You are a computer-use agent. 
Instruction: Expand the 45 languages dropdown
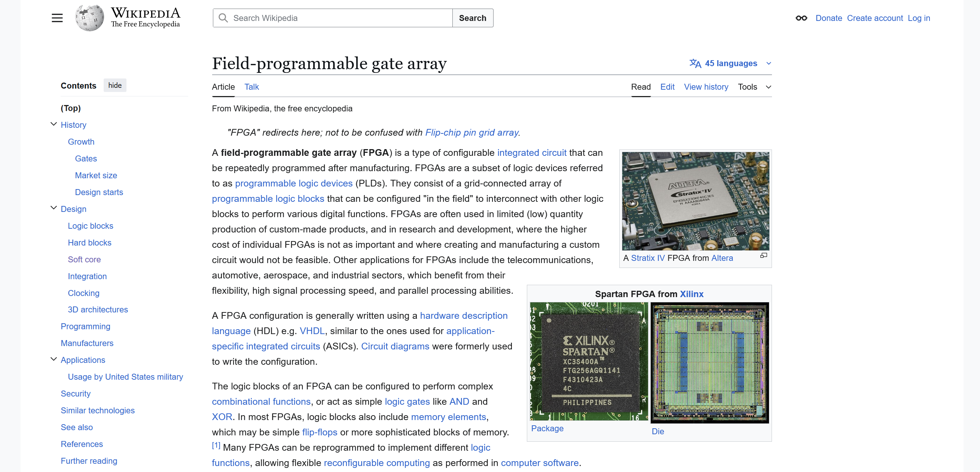[730, 63]
